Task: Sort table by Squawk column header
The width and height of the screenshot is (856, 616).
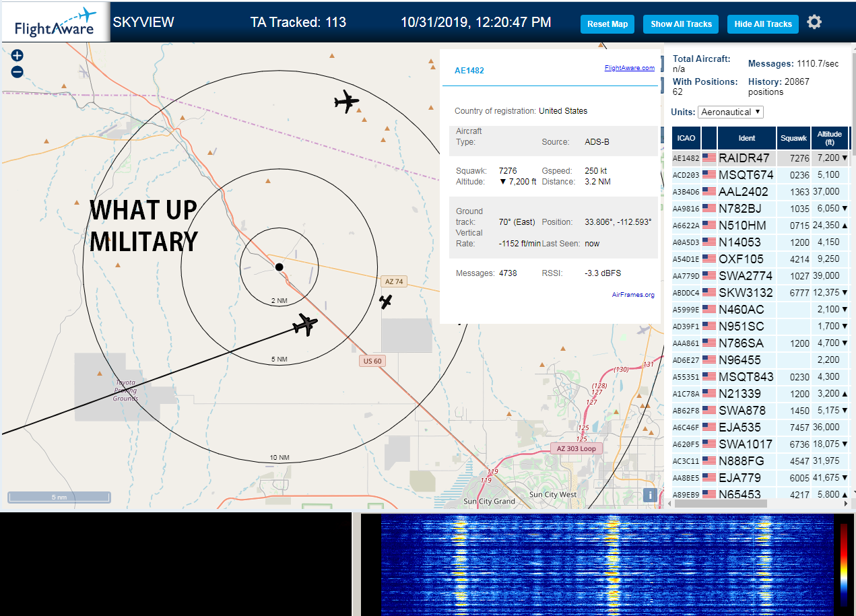Action: 793,138
